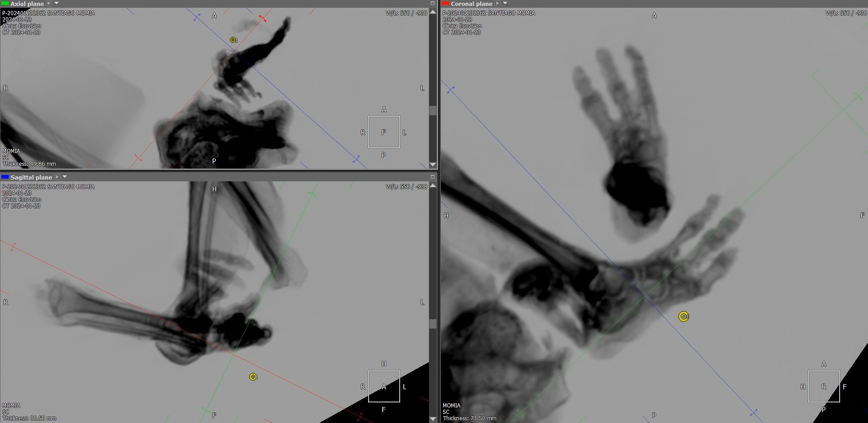868x423 pixels.
Task: Click the Coronal "W/L: 558 / -938" overlay
Action: coord(846,13)
